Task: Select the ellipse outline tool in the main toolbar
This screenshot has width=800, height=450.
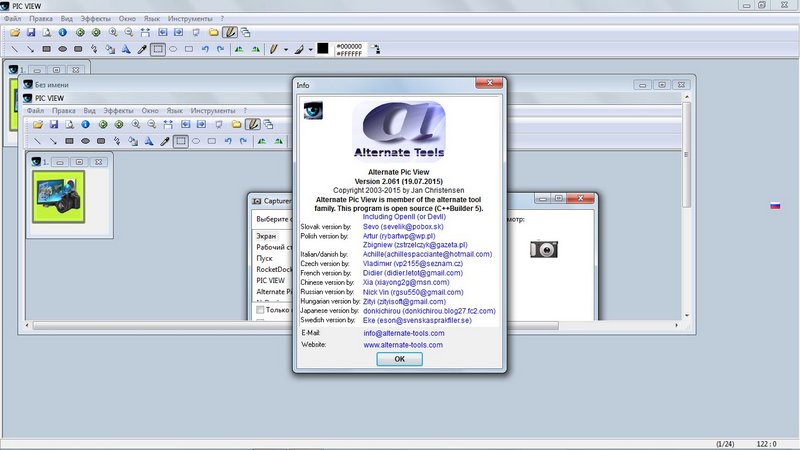Action: 173,49
